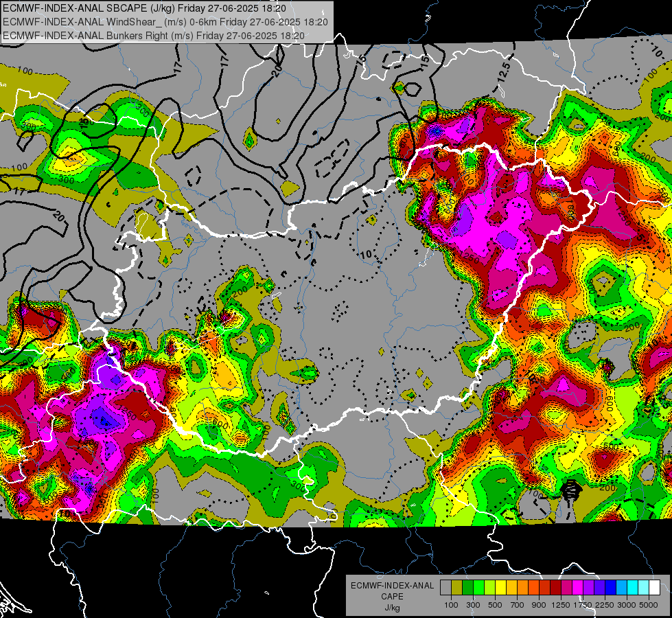Click the gray legend swatch below 100
The width and height of the screenshot is (672, 618).
(445, 588)
